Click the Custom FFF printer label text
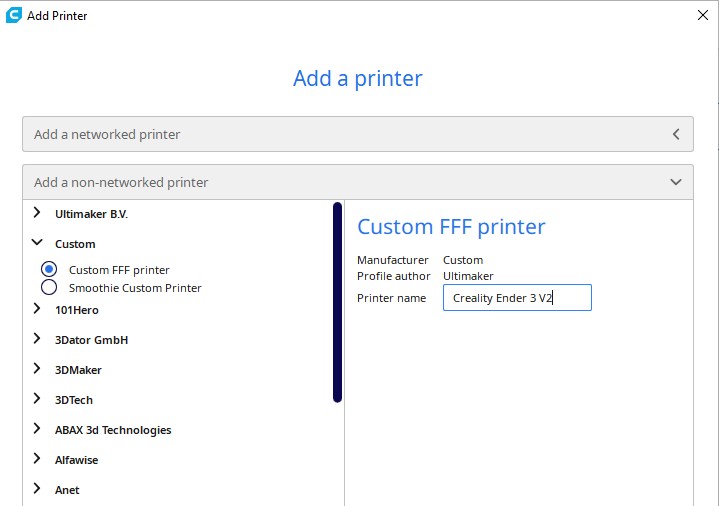This screenshot has width=719, height=506. [119, 270]
